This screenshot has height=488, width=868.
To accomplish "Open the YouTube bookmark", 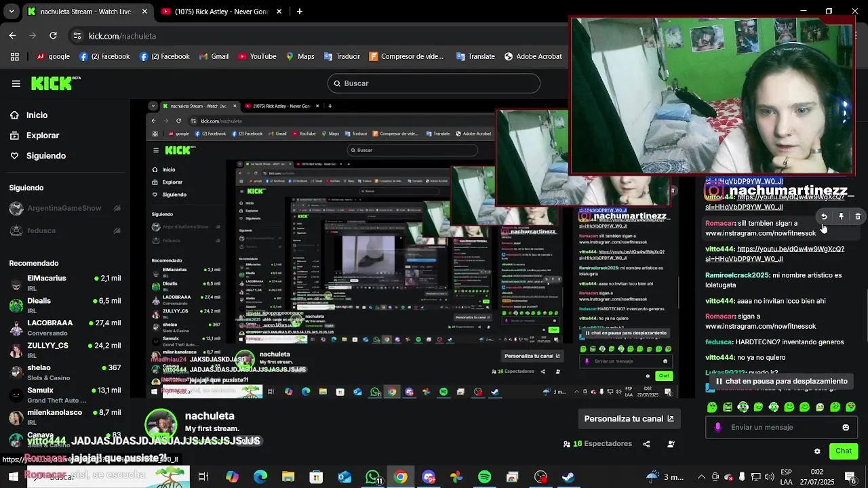I will pos(256,57).
